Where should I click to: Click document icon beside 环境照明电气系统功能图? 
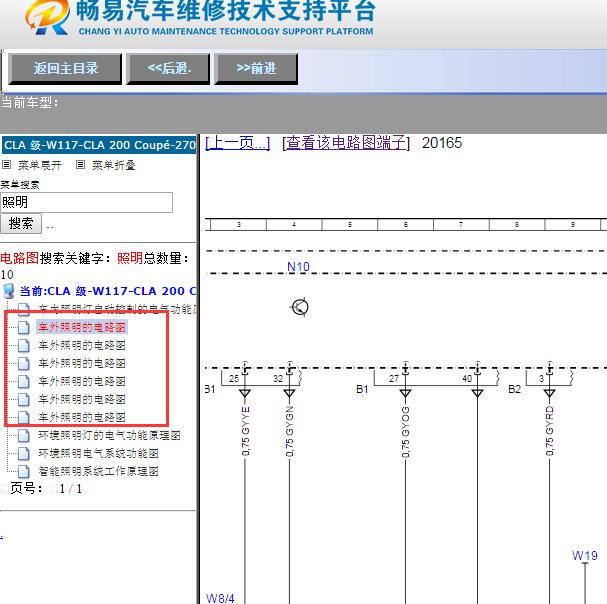coord(23,453)
